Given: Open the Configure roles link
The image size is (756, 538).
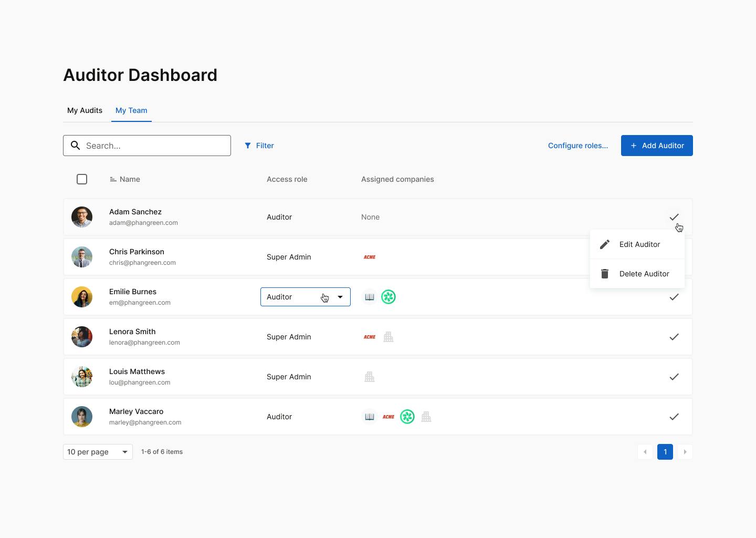Looking at the screenshot, I should coord(577,146).
